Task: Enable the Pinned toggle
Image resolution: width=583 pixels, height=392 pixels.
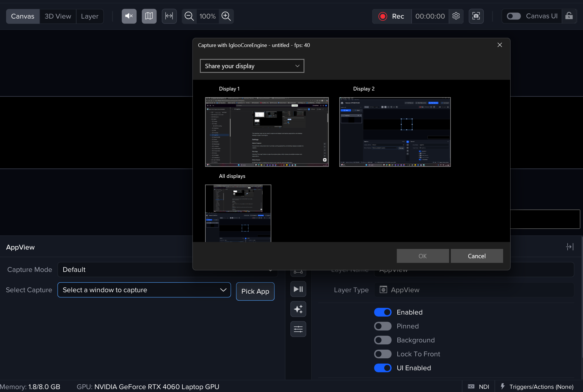Action: [383, 326]
